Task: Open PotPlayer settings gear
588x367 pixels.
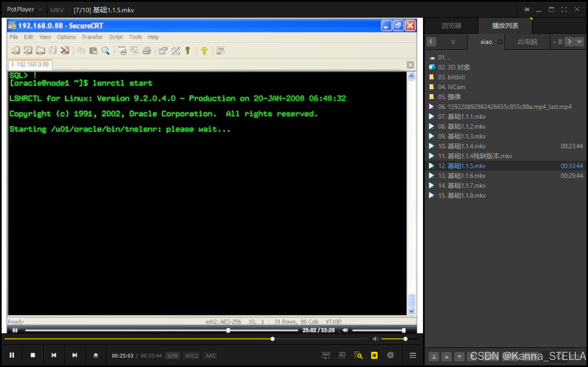Action: (390, 355)
